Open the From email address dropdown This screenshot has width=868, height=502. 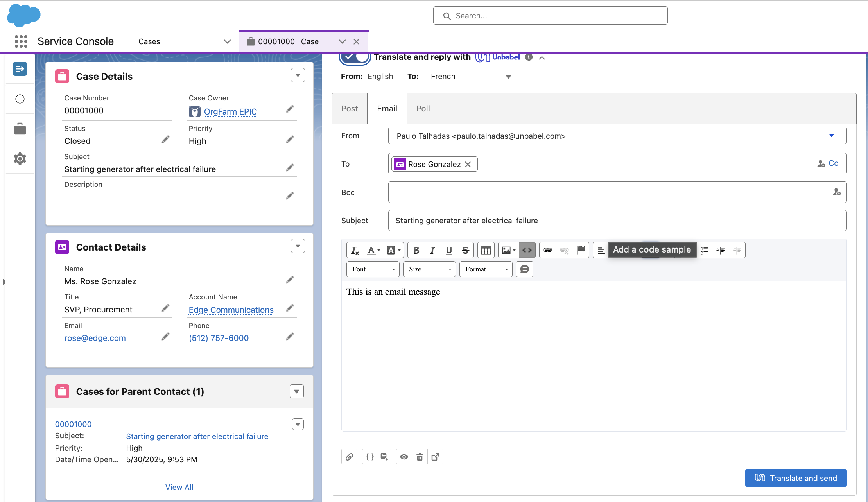[617, 136]
